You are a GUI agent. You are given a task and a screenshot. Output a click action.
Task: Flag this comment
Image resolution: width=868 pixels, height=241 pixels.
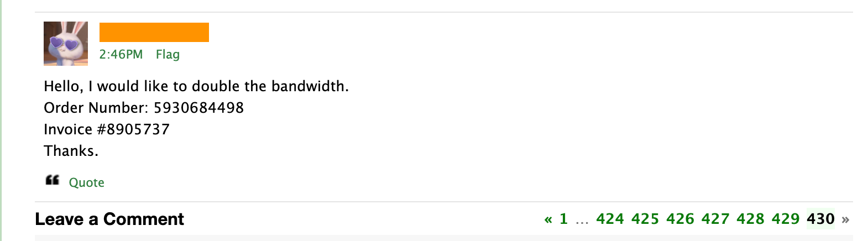(x=168, y=54)
